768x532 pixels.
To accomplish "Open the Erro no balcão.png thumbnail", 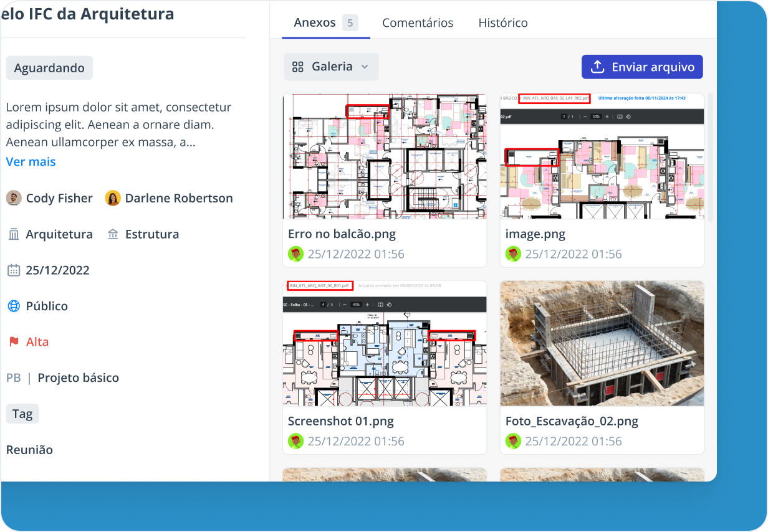I will coord(385,156).
